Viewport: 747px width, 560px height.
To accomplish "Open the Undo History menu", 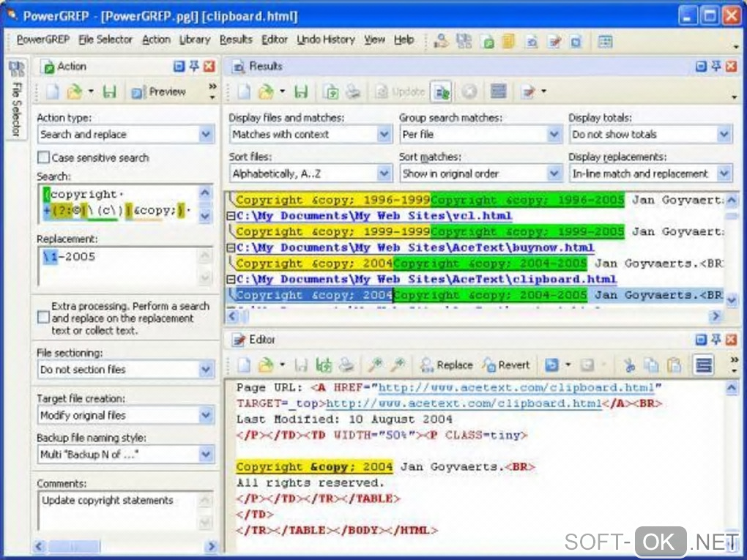I will (x=326, y=40).
